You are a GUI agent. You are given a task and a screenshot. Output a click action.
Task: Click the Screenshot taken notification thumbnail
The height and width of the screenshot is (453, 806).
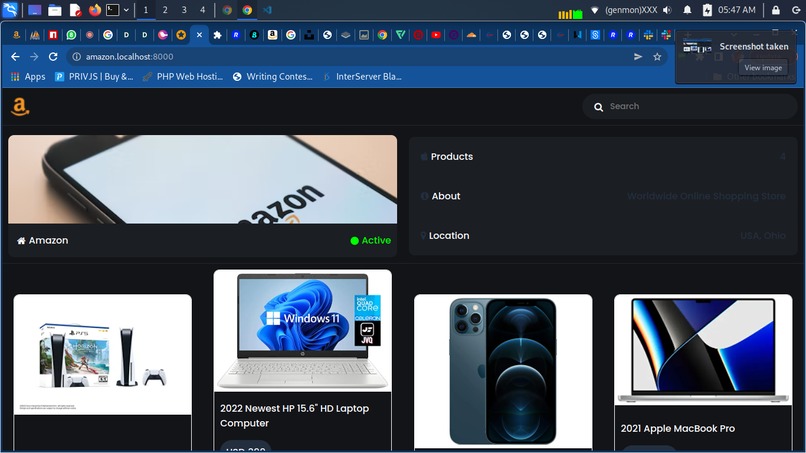coord(697,47)
